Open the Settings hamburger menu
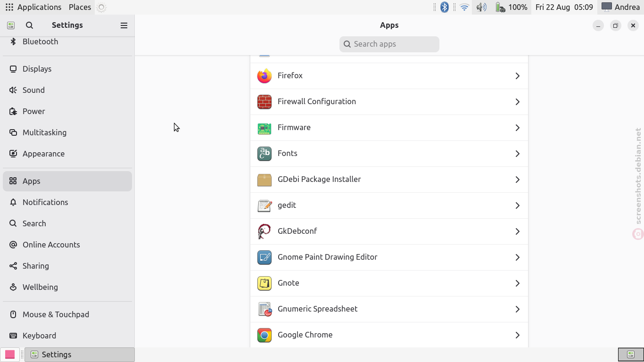 coord(124,25)
